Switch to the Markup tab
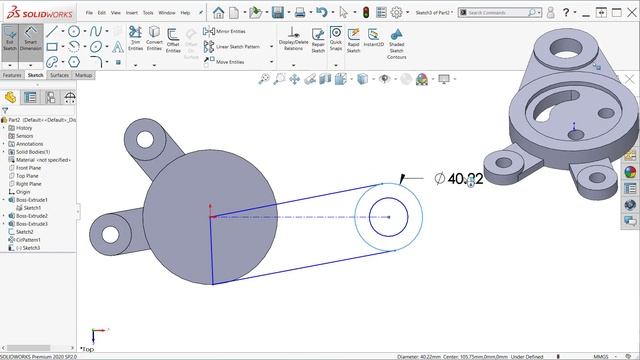Screen dimensions: 640x360 83,75
